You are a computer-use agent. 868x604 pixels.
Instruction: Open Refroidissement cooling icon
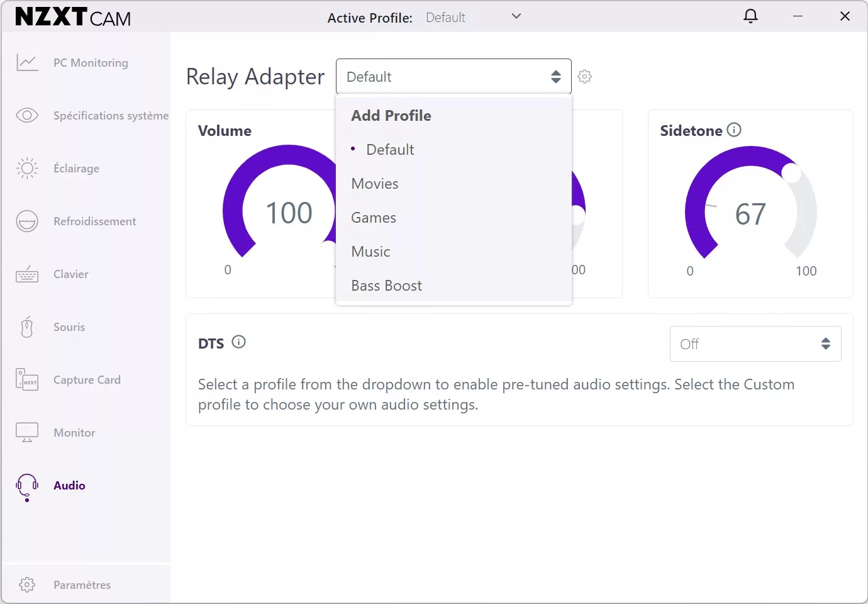tap(27, 221)
